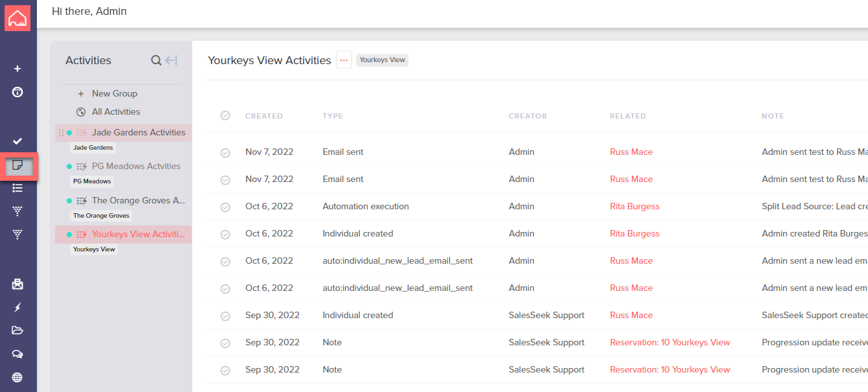The width and height of the screenshot is (868, 392).
Task: Open Russ Mace link in Sep 30 Individual created row
Action: tap(631, 315)
